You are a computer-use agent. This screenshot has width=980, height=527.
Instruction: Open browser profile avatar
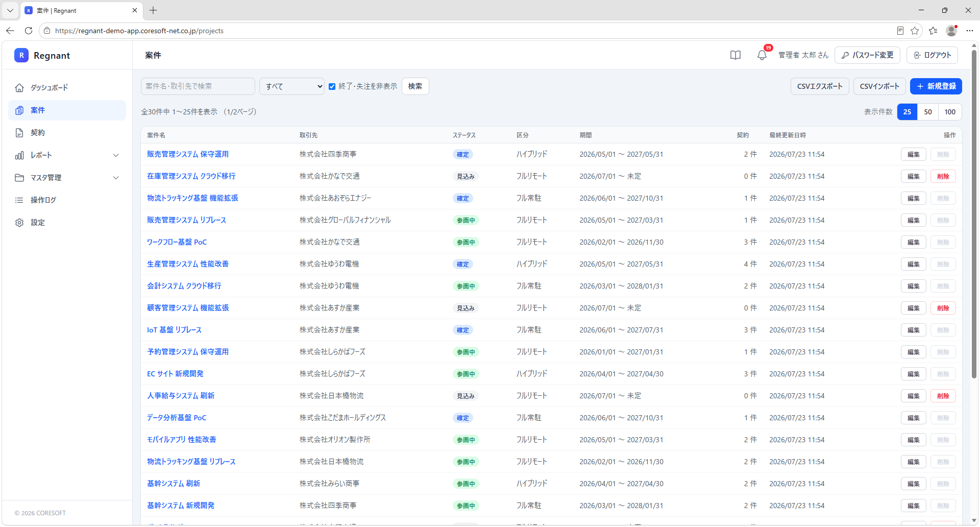coord(951,31)
